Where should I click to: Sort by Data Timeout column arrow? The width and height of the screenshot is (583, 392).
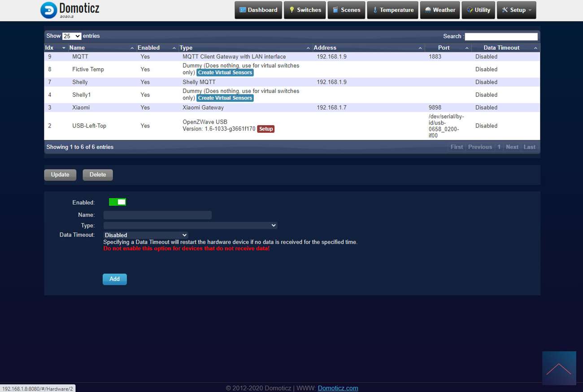[535, 48]
